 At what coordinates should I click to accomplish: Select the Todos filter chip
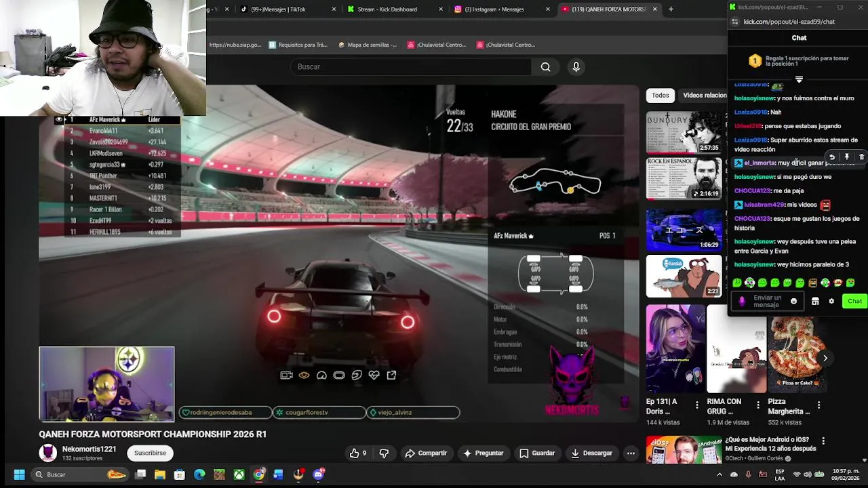tap(660, 96)
